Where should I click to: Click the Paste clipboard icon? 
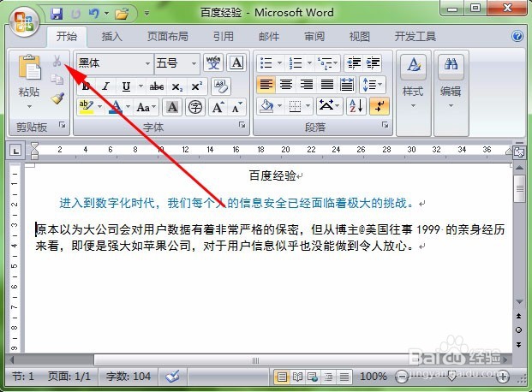[x=29, y=67]
